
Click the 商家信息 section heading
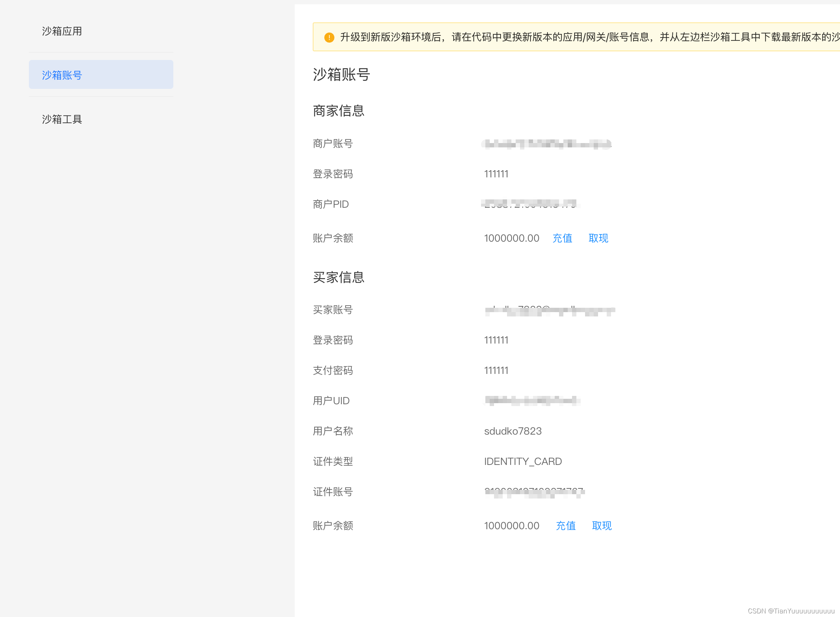338,111
